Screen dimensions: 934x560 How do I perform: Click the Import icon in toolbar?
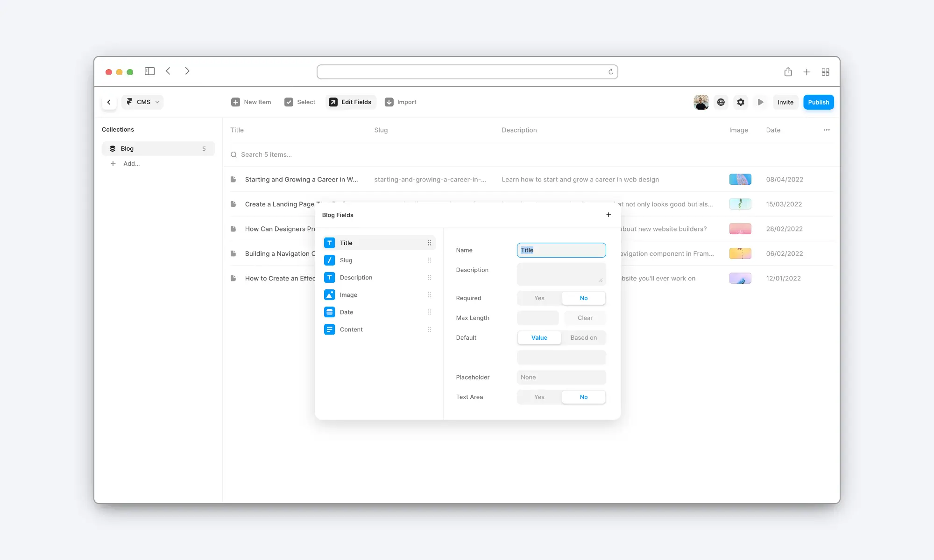(x=389, y=102)
